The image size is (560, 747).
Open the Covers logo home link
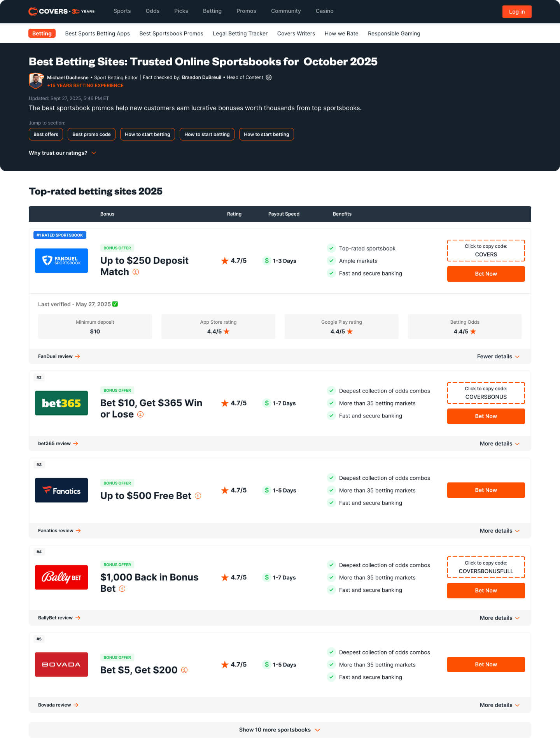[61, 11]
